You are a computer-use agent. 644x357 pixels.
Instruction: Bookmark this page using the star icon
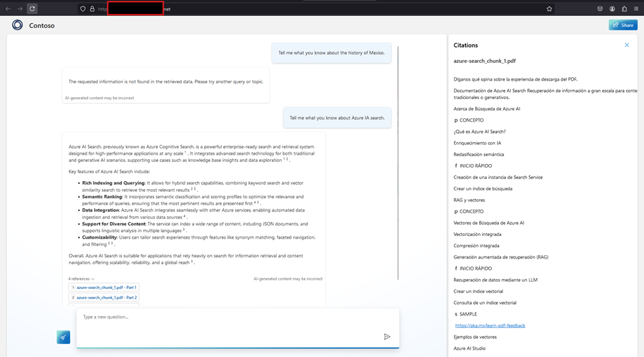549,9
